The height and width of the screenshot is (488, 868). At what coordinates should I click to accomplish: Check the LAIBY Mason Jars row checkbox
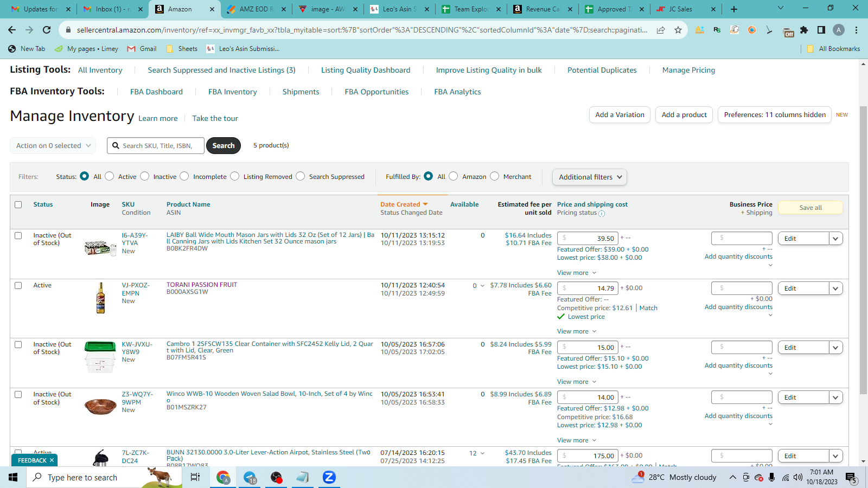18,235
